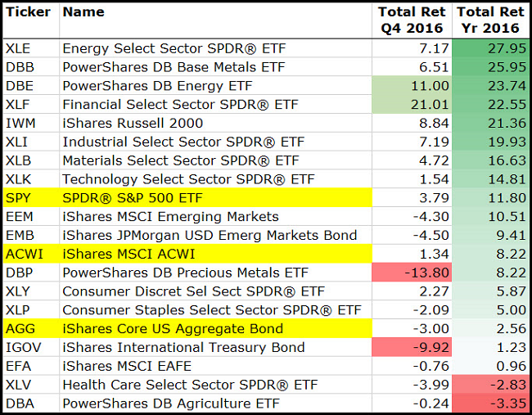Click the Name column header

pyautogui.click(x=83, y=12)
